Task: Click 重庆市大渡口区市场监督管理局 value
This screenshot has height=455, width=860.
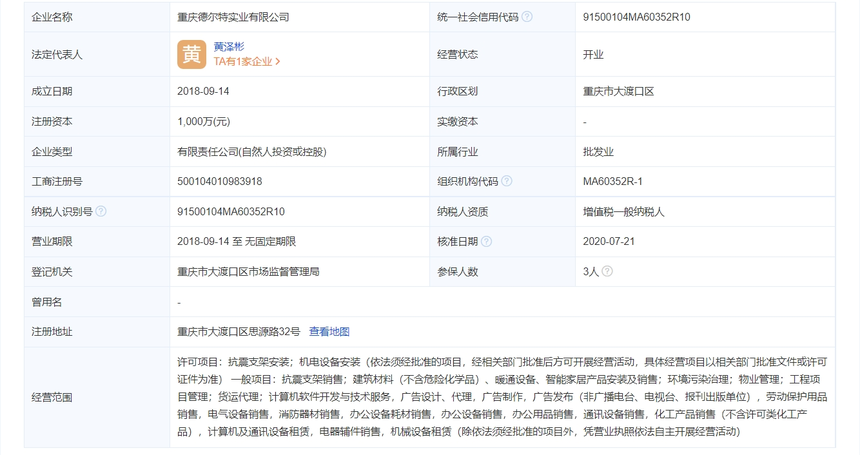Action: point(248,272)
